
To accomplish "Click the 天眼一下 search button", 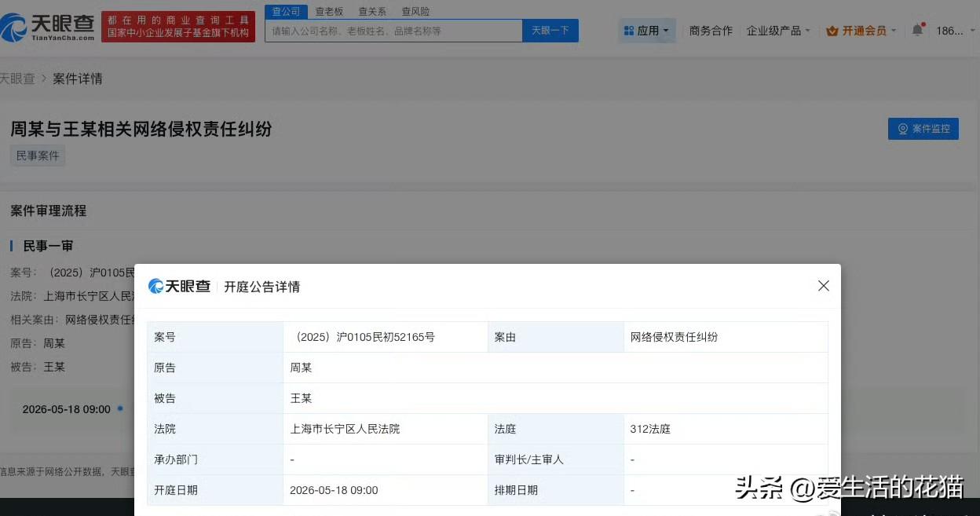I will point(550,30).
